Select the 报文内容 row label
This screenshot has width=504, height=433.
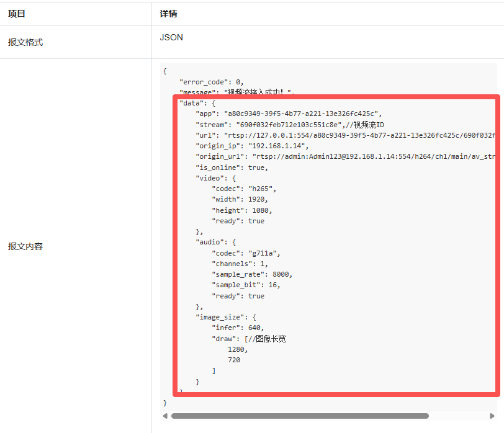coord(25,246)
